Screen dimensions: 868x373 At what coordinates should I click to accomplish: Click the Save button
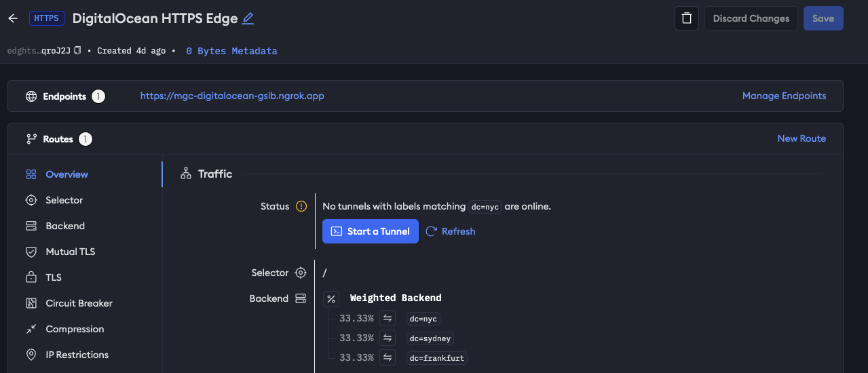823,18
